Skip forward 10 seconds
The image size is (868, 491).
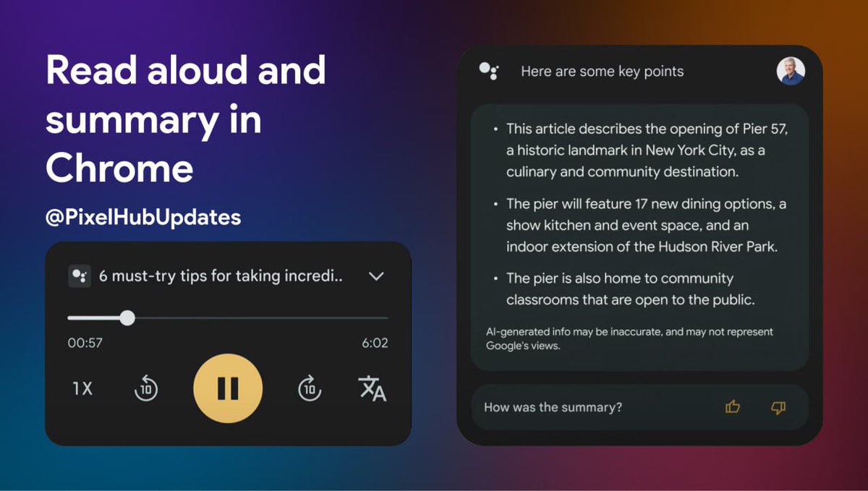pos(310,388)
